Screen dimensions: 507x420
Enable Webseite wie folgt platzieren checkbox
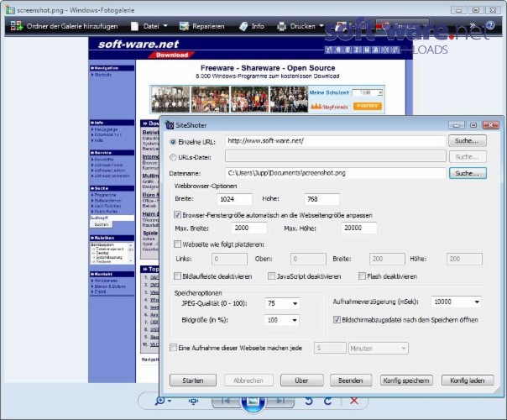tap(177, 244)
